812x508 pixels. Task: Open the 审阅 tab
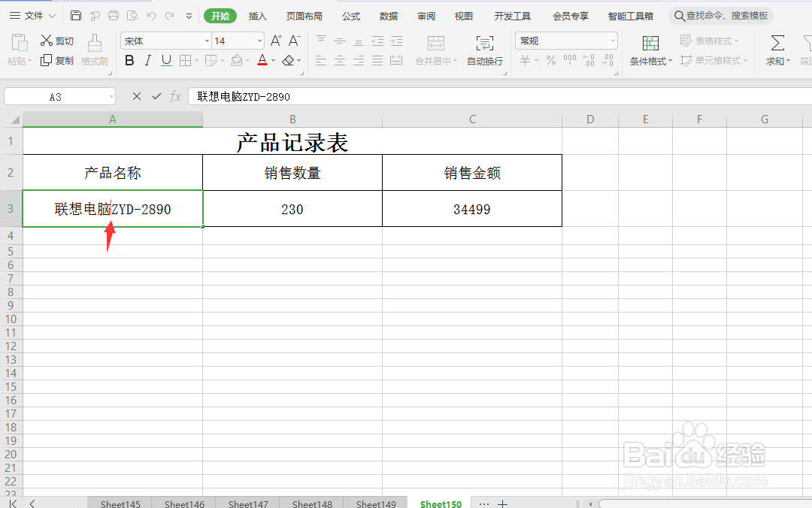426,16
